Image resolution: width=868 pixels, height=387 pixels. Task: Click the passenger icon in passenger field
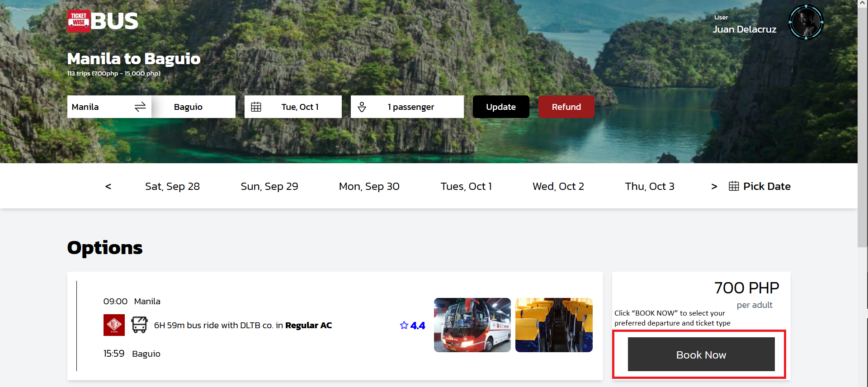pyautogui.click(x=362, y=107)
